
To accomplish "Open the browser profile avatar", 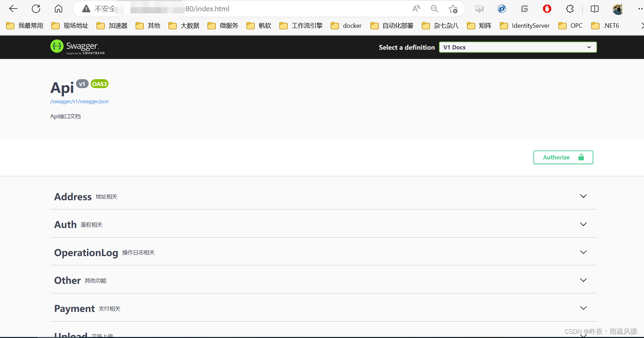I will tap(618, 9).
